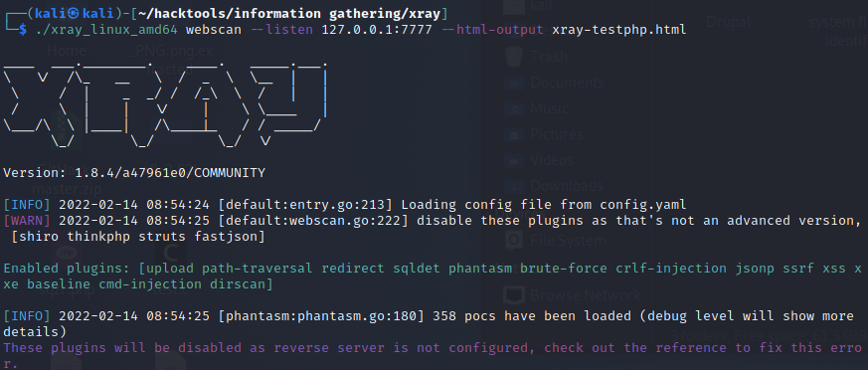Click the "./xray_linux_amd64" command text
The image size is (868, 370).
(106, 30)
